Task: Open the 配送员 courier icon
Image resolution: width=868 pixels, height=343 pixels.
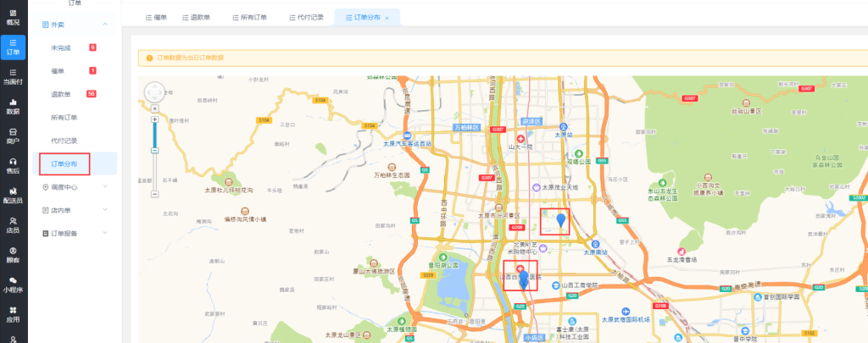Action: [14, 196]
